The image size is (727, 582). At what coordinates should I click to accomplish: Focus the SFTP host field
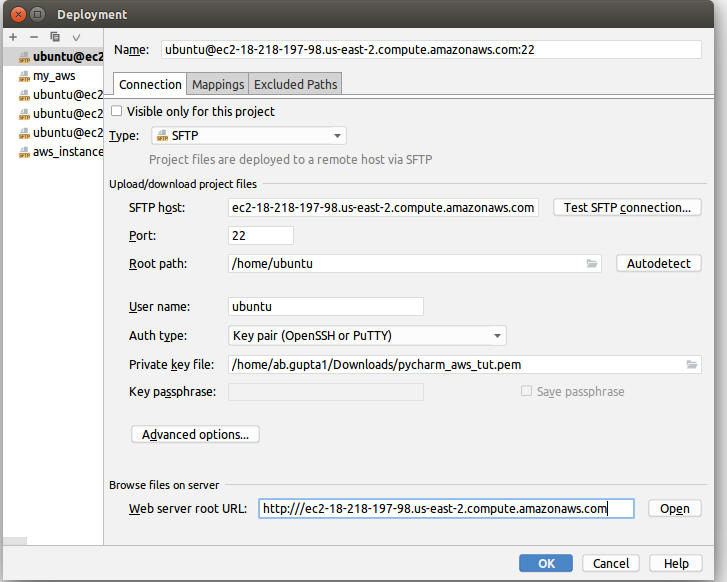coord(383,207)
